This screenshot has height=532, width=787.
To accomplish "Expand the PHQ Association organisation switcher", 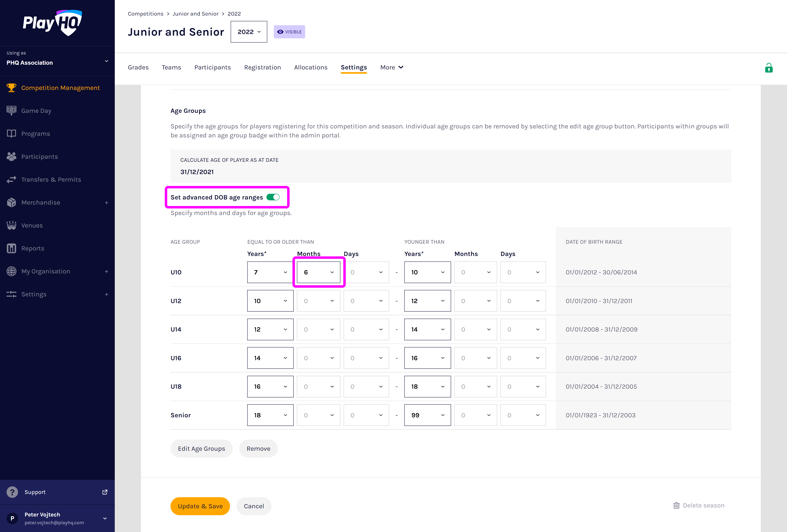I will click(106, 61).
